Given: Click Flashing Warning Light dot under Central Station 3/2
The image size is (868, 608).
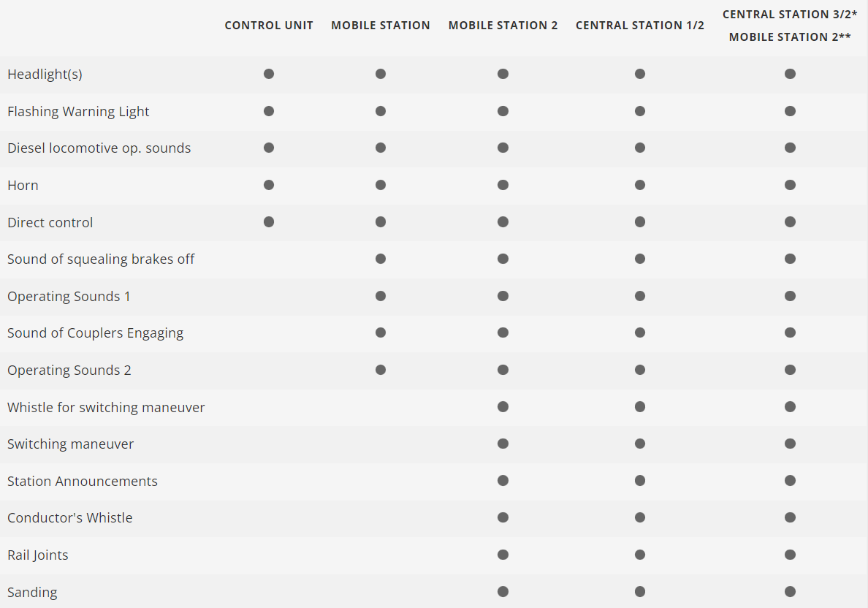Looking at the screenshot, I should pos(790,111).
